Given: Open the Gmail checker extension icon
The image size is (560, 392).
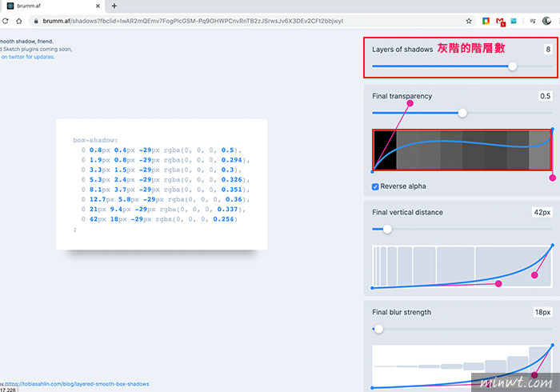Looking at the screenshot, I should 500,22.
